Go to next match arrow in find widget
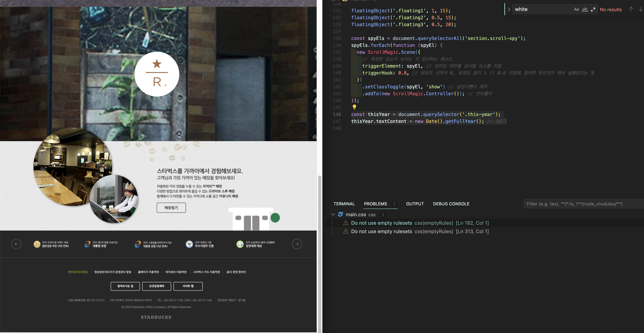 [641, 9]
